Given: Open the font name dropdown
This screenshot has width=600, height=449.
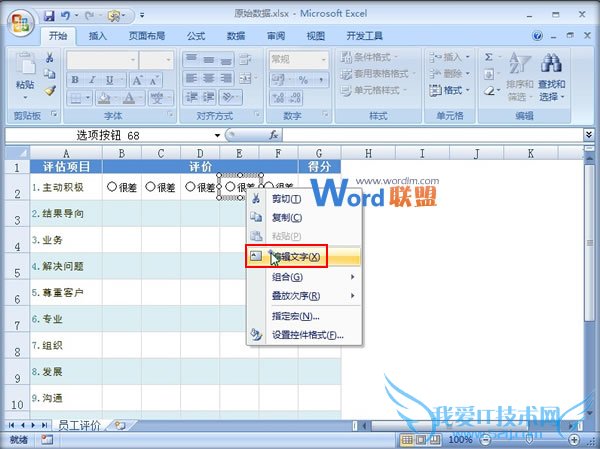Looking at the screenshot, I should click(x=133, y=60).
